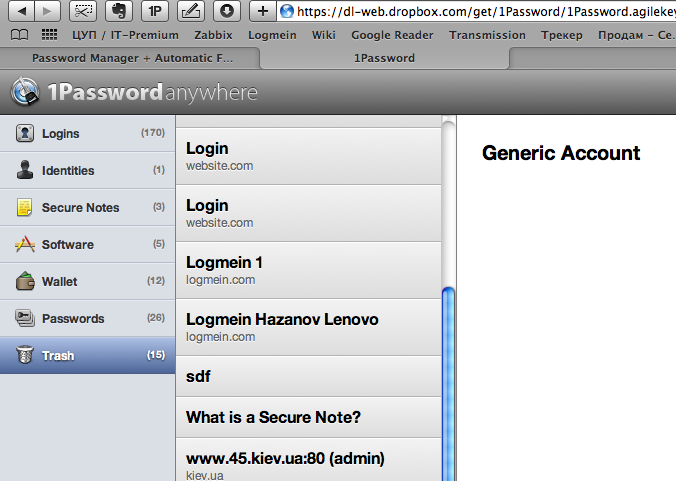Image resolution: width=676 pixels, height=481 pixels.
Task: Select the Identities category
Action: click(88, 170)
